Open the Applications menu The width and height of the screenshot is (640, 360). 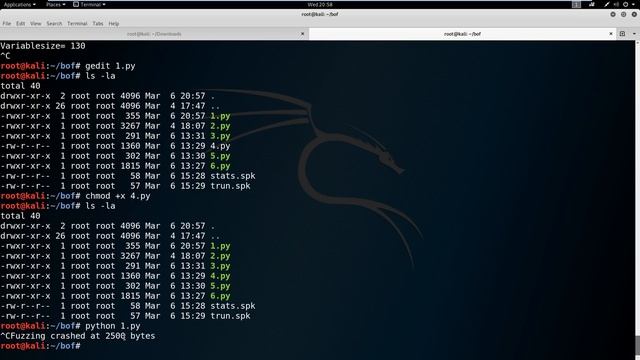click(x=19, y=4)
